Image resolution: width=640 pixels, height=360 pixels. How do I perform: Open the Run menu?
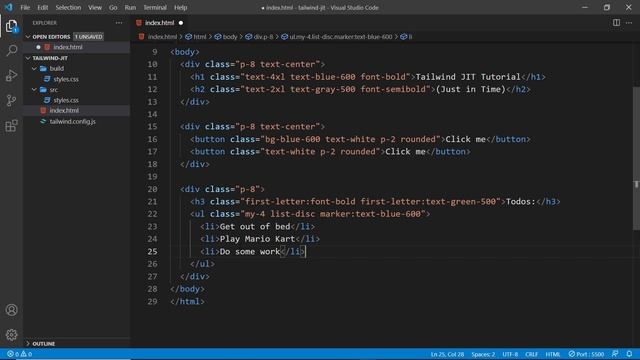130,7
